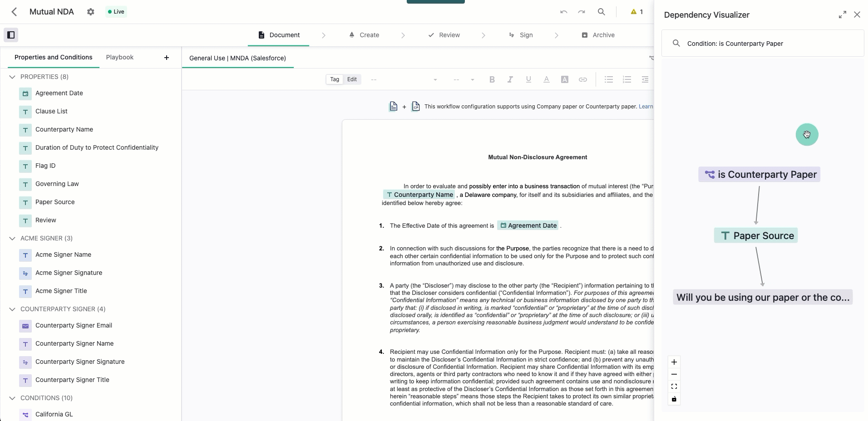Open the text color tool
Screen dimensions: 868x421
547,79
